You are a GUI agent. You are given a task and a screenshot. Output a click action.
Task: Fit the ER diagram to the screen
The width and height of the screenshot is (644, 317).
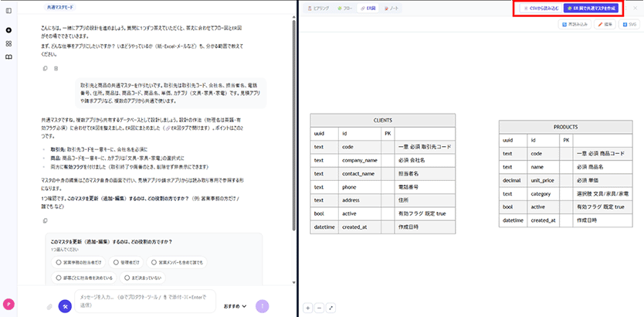coord(330,308)
